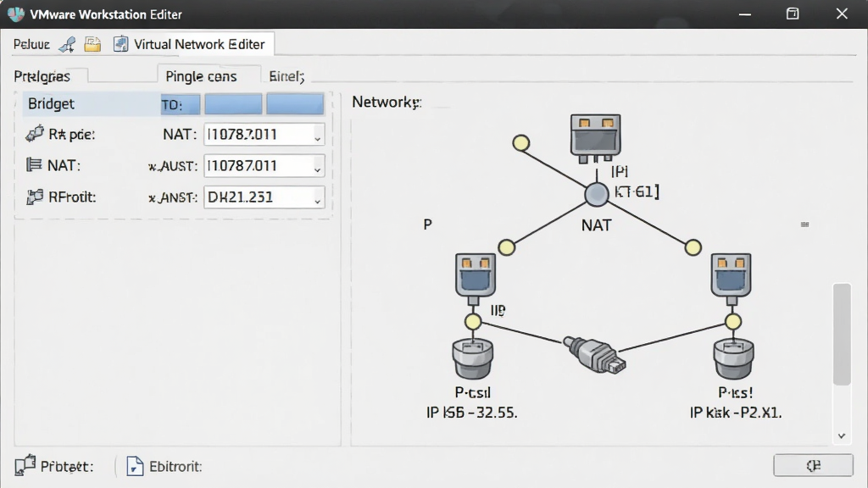This screenshot has width=868, height=488.
Task: Click the bottom-right dialog button
Action: click(x=813, y=465)
